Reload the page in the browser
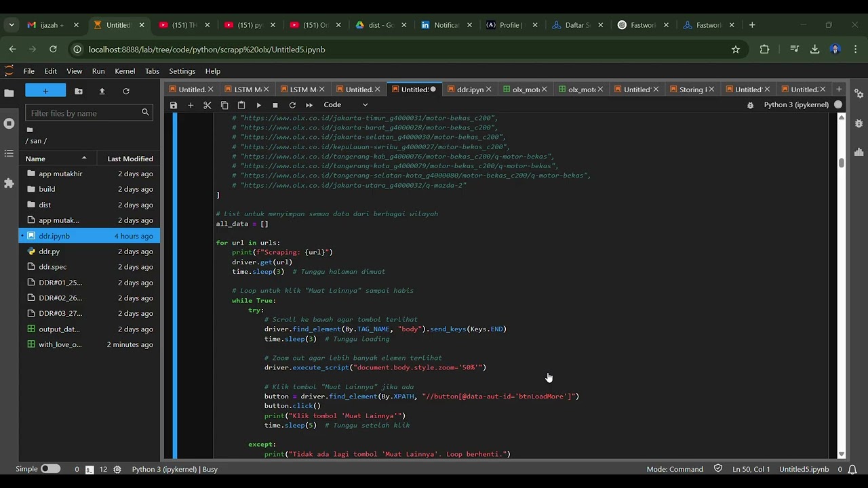 53,49
